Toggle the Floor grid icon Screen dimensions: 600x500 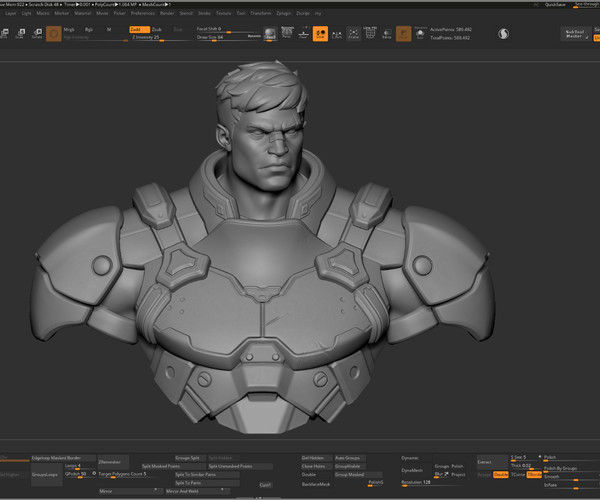click(303, 33)
